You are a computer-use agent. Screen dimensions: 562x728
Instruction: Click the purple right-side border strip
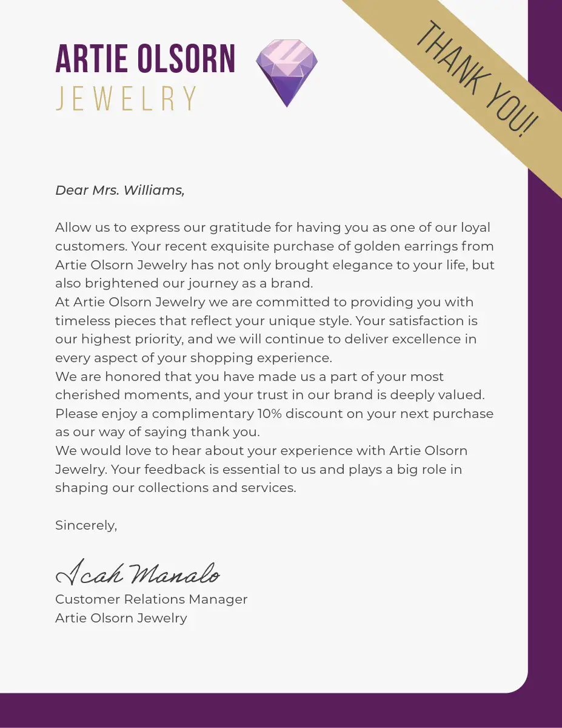pos(545,425)
